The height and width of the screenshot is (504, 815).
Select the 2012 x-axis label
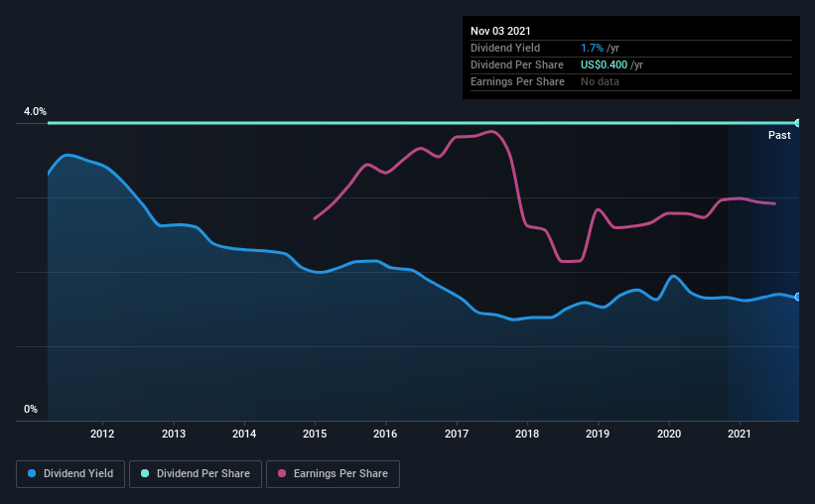coord(102,434)
